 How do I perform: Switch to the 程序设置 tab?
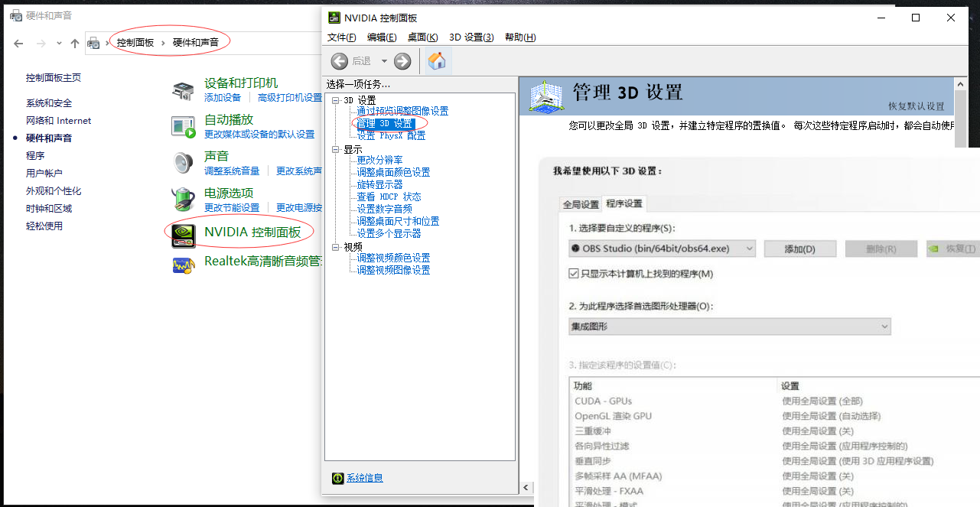click(x=624, y=203)
